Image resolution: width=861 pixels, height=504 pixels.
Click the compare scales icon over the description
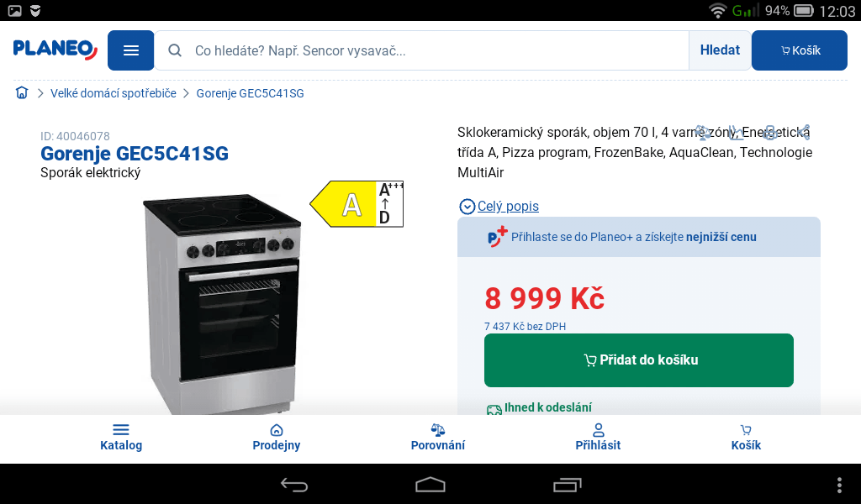[x=702, y=132]
